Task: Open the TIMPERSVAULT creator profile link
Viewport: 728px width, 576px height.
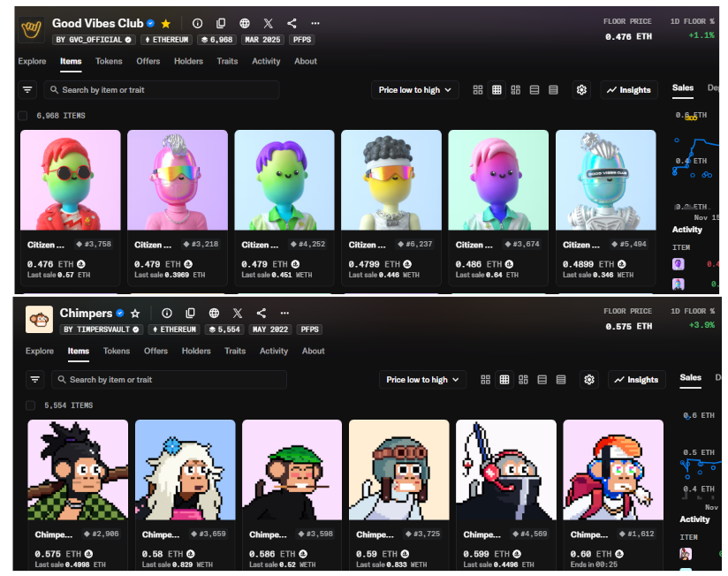Action: point(102,330)
